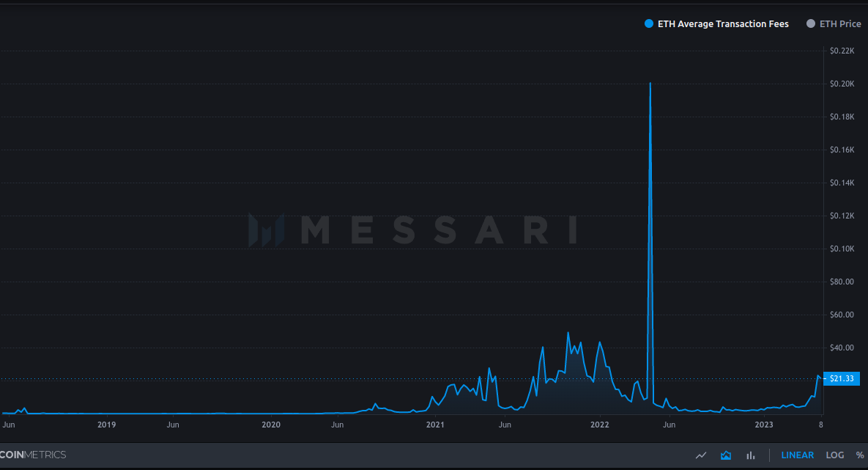Click the 2023 x-axis label
The width and height of the screenshot is (868, 470).
[x=764, y=425]
